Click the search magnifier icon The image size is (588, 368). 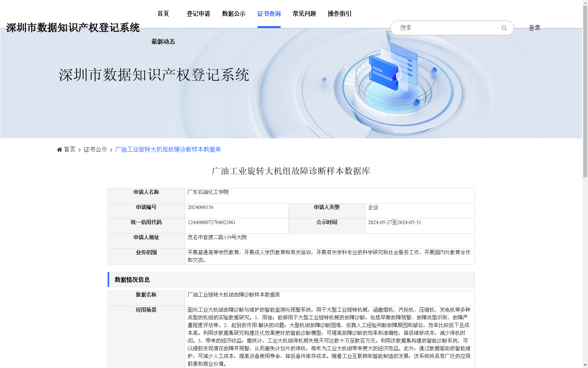tap(504, 28)
